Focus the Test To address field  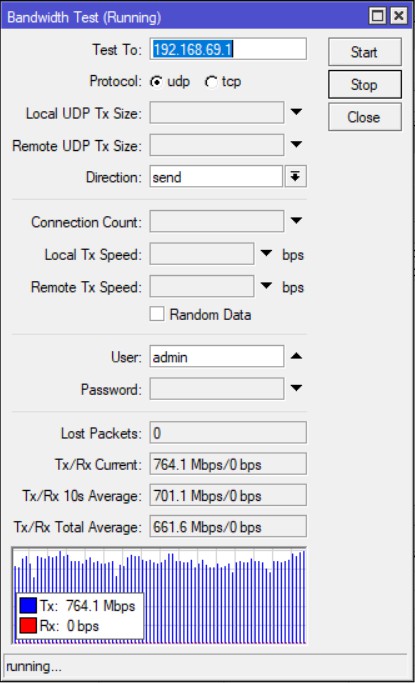click(x=228, y=49)
